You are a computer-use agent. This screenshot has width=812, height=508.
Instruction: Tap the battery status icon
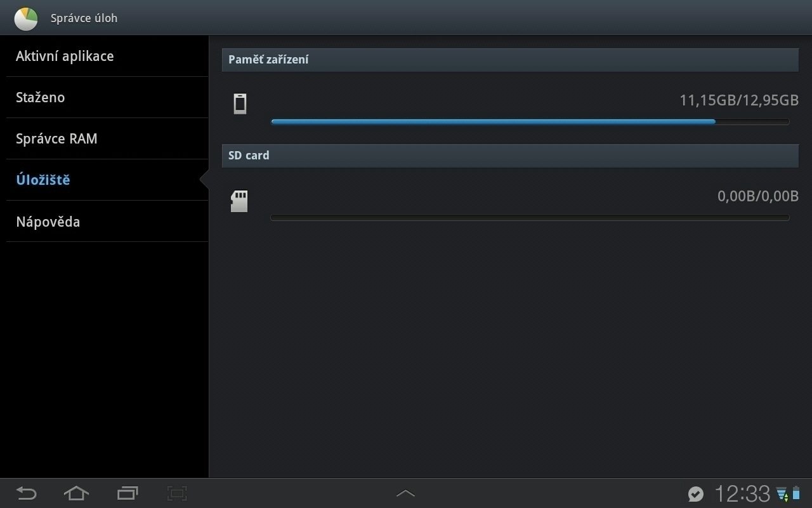click(796, 493)
